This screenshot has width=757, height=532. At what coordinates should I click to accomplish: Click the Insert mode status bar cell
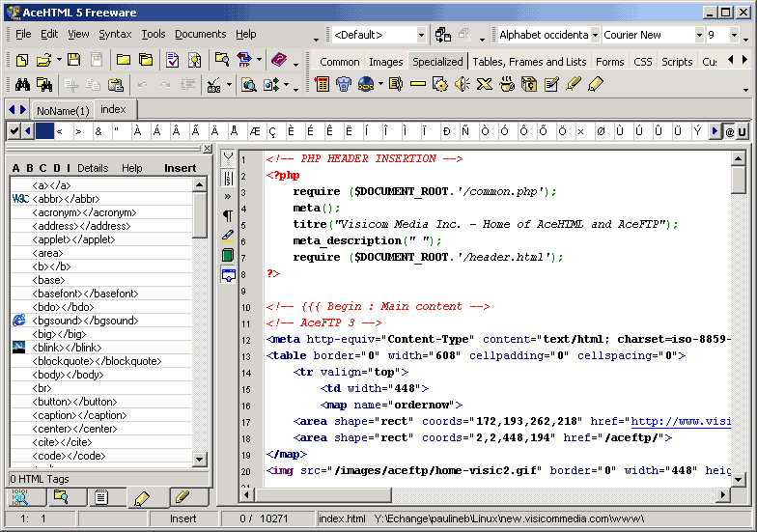[183, 519]
